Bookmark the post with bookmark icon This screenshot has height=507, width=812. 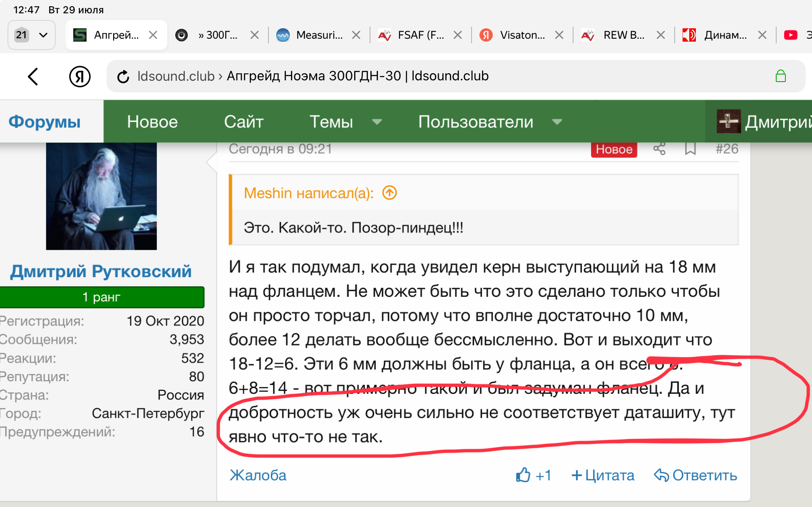[x=690, y=149]
